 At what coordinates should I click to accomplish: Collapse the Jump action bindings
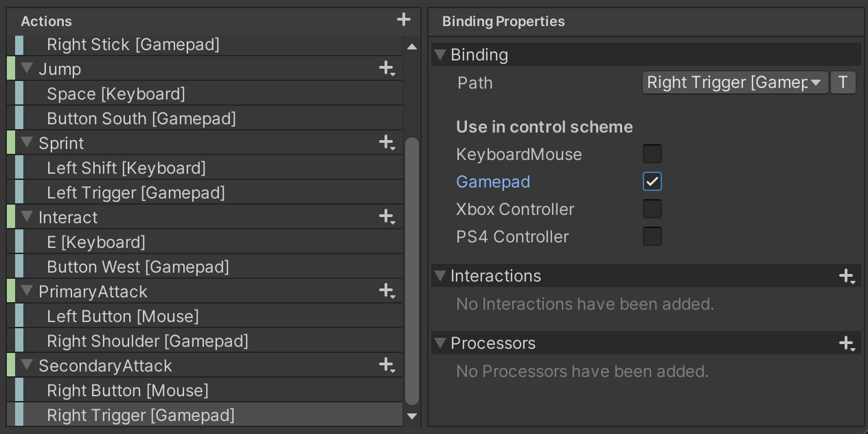pyautogui.click(x=27, y=69)
